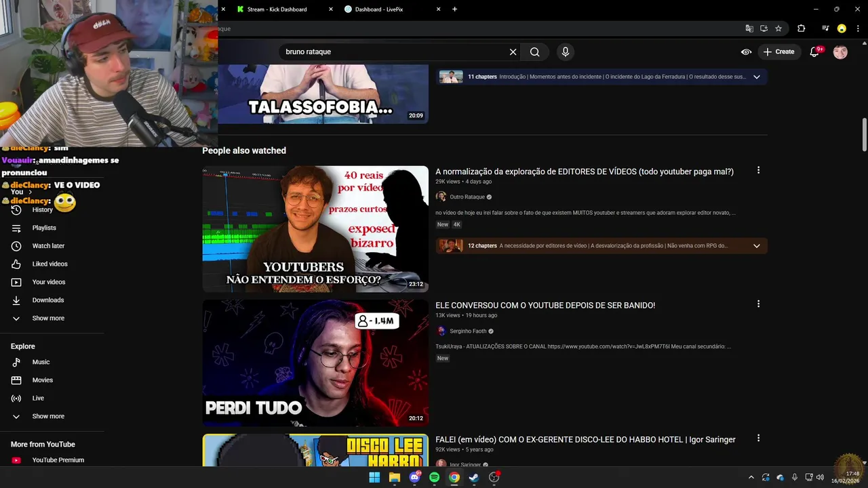Open Google Translate icon in address bar
The height and width of the screenshot is (488, 868).
point(749,28)
